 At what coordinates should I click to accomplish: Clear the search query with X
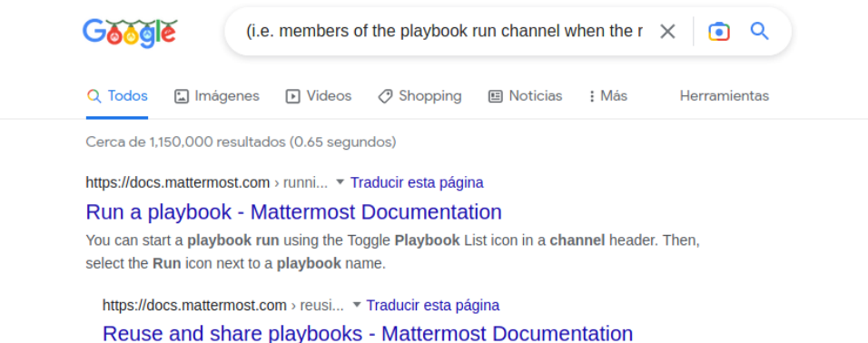[667, 32]
